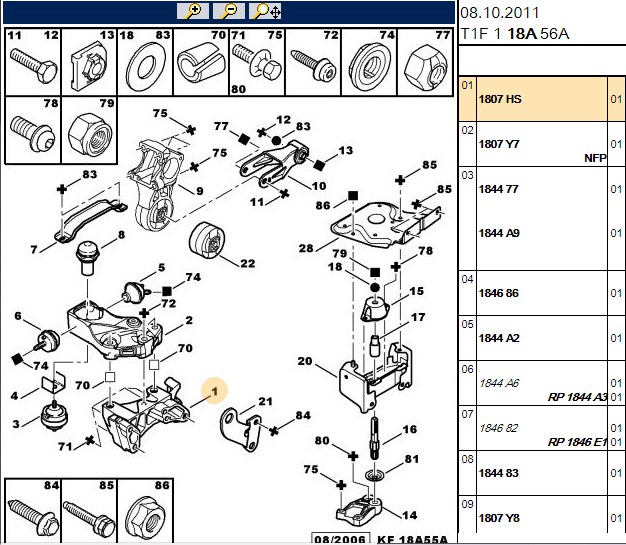This screenshot has height=545, width=626.
Task: Click the washer thumbnail labeled 18 83
Action: click(145, 61)
